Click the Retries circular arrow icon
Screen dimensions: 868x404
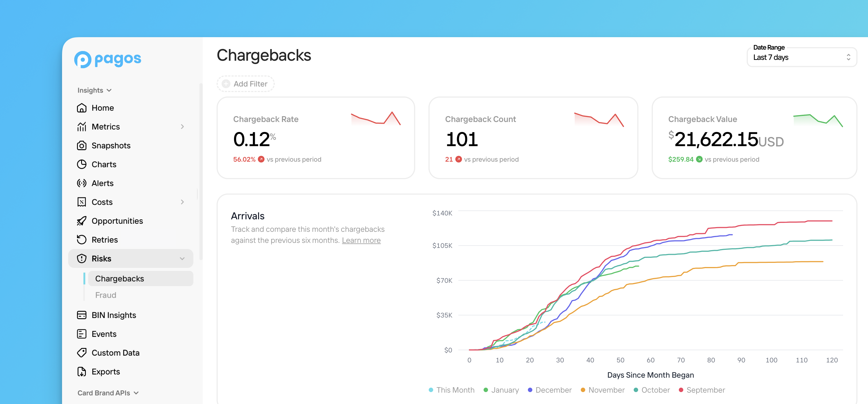coord(81,240)
